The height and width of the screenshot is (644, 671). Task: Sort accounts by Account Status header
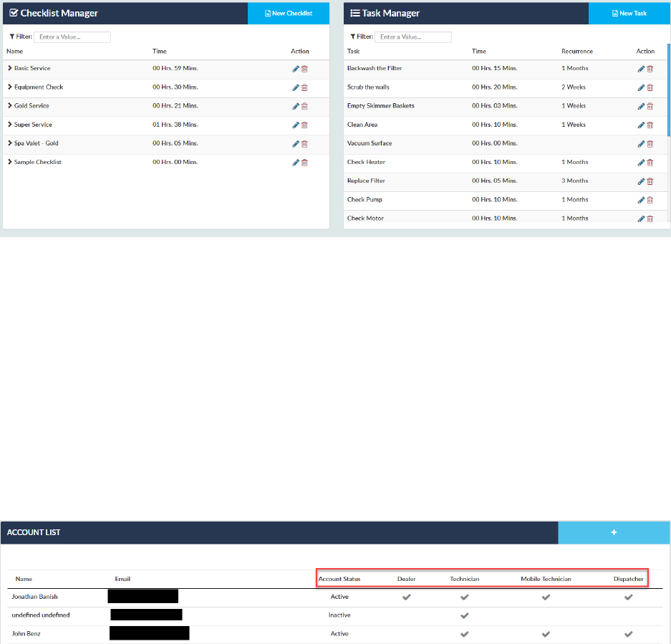pos(339,579)
